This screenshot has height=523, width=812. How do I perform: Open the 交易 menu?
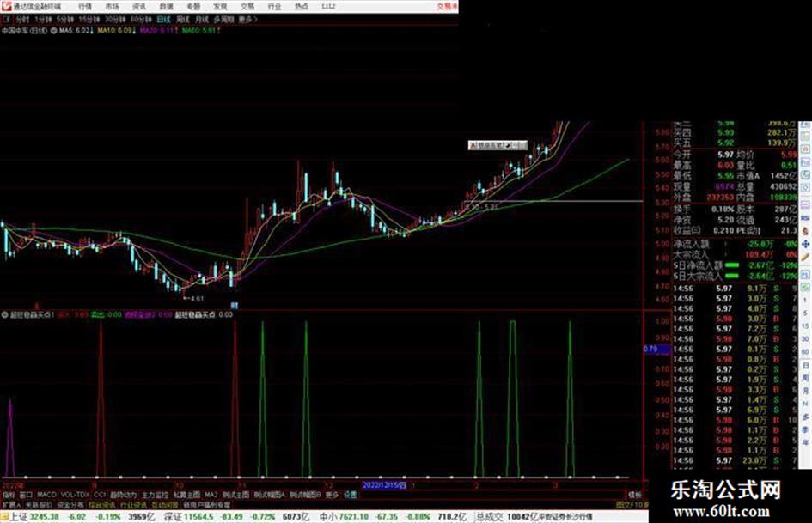247,6
